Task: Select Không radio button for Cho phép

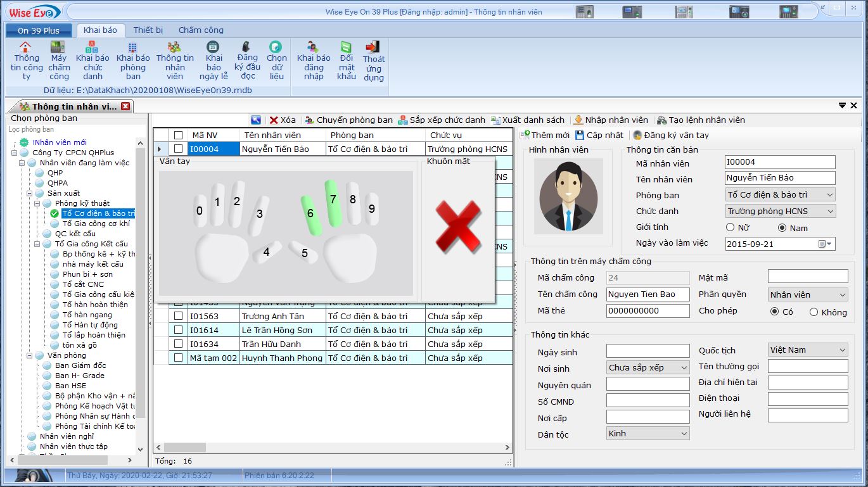Action: coord(814,312)
